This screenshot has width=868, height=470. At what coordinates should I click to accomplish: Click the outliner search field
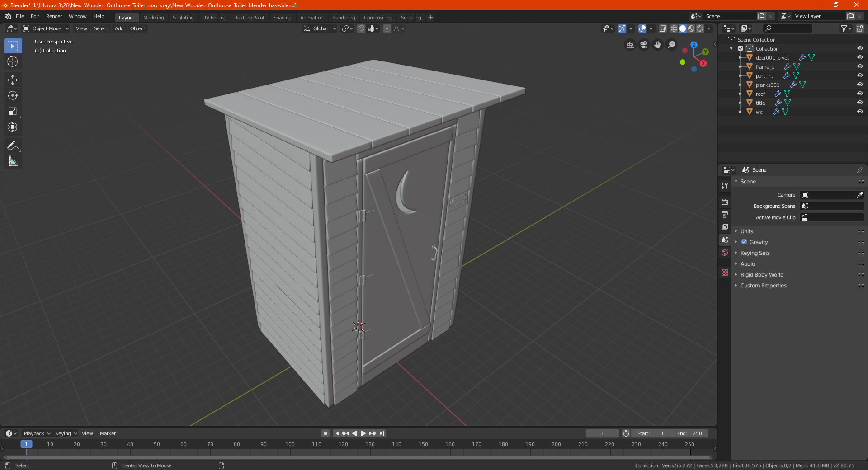[x=787, y=28]
